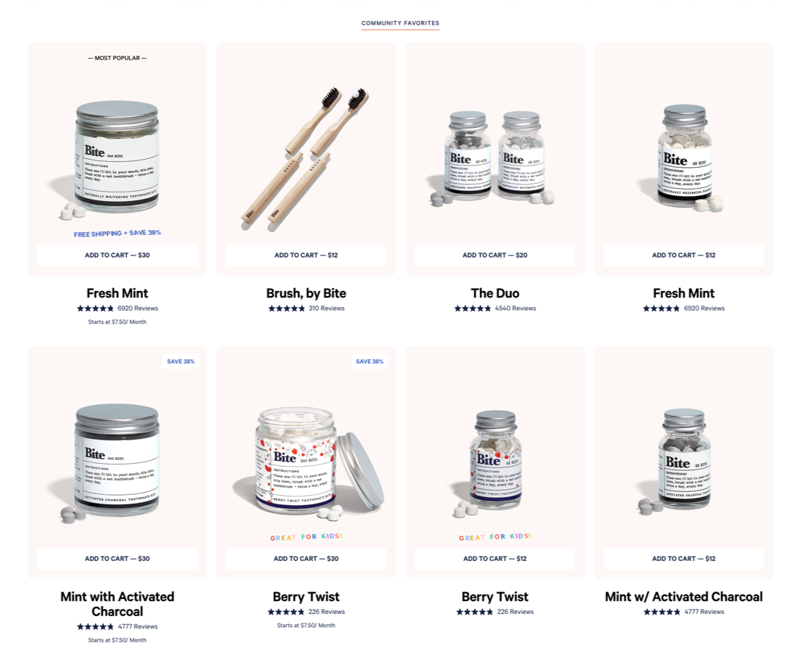Add Brush, by Bite to cart
Screen dimensions: 812x659
(306, 255)
